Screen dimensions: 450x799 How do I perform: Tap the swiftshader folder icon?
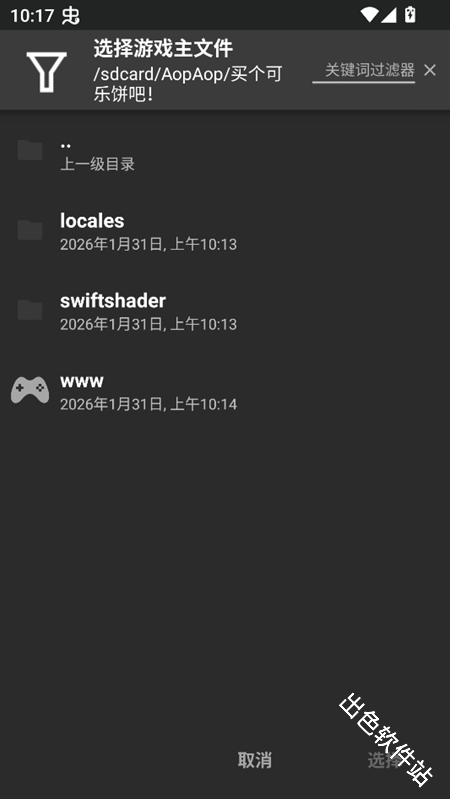tap(30, 310)
